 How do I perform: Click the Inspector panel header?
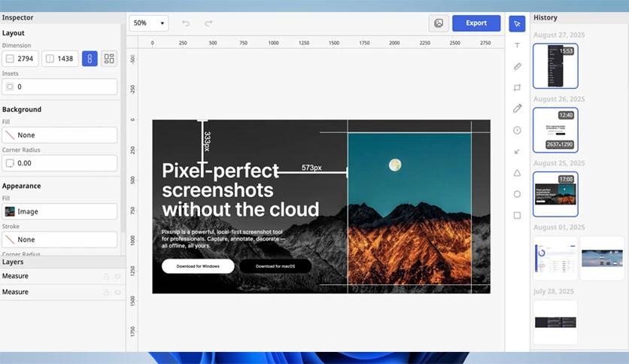point(62,17)
